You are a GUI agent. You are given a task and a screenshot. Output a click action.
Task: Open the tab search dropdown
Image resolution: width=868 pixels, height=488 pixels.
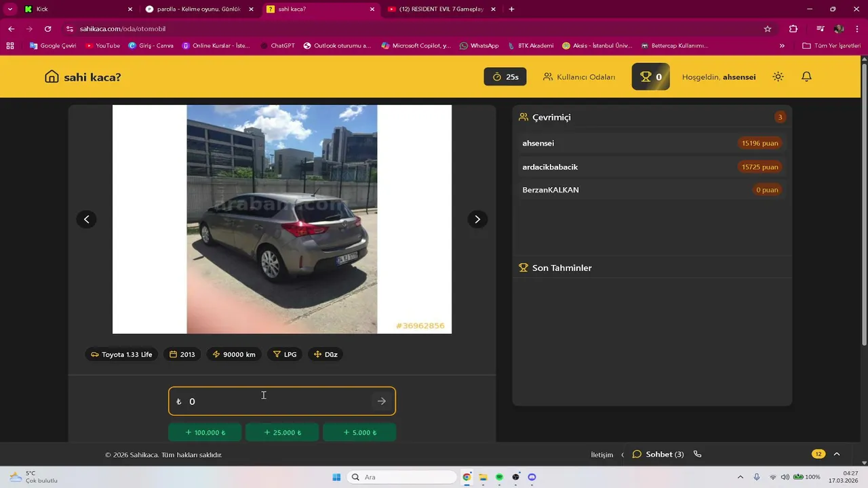(9, 9)
